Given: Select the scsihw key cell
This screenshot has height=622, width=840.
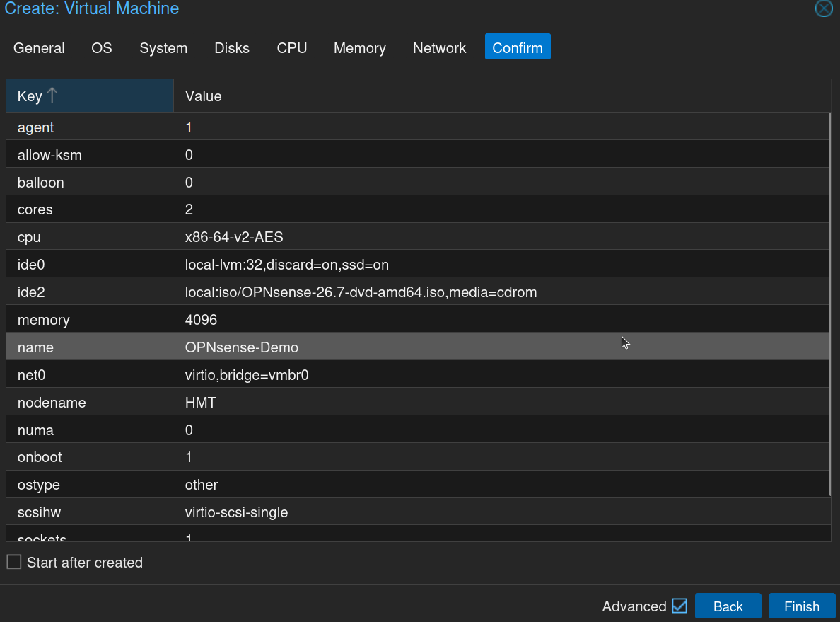Looking at the screenshot, I should coord(90,512).
